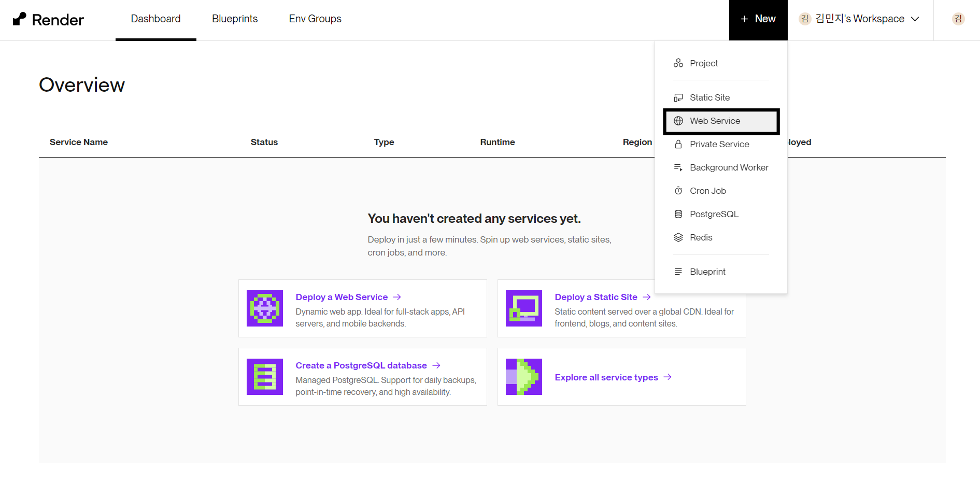Choose Web Service in the New menu
The width and height of the screenshot is (980, 482).
[721, 121]
